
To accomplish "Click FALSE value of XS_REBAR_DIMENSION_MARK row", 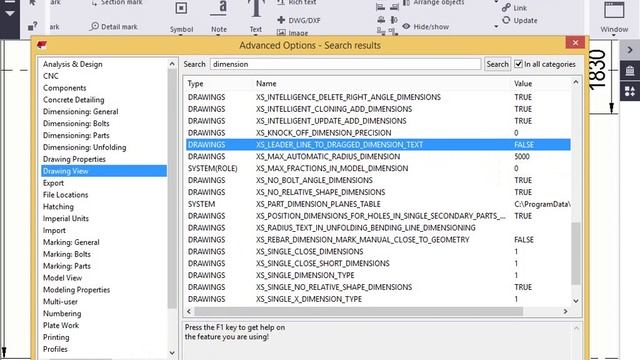I will coord(524,240).
